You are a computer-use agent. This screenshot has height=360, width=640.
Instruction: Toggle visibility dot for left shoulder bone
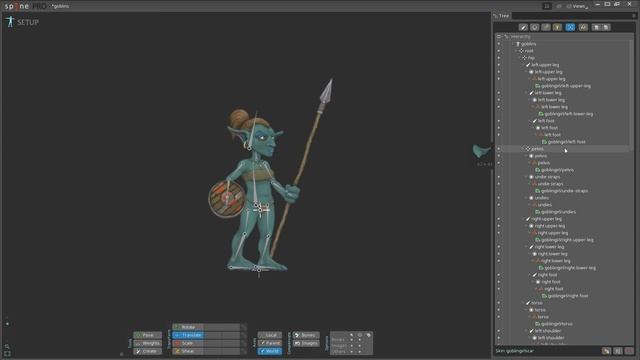tap(498, 331)
